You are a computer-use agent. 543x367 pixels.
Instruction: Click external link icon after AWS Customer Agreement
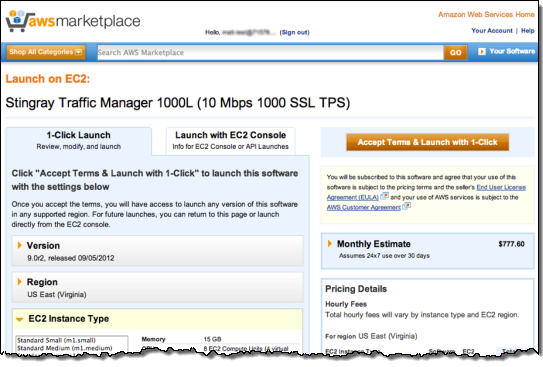coord(407,206)
